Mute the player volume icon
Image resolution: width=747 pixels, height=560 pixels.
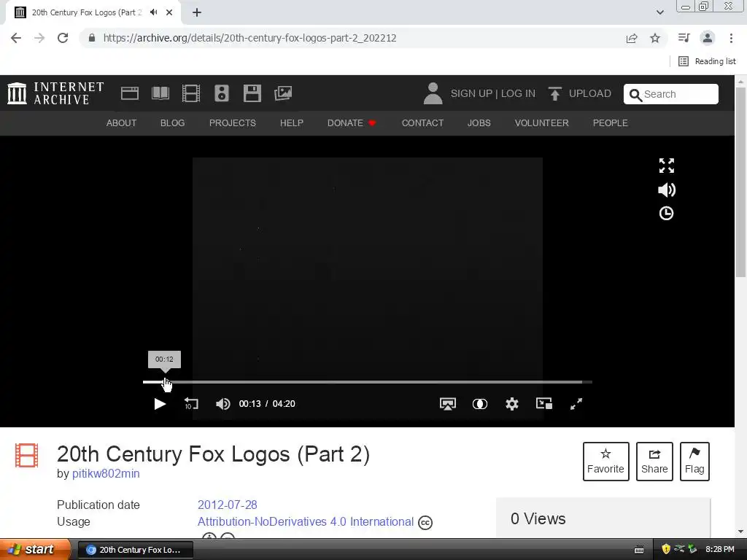pos(222,404)
